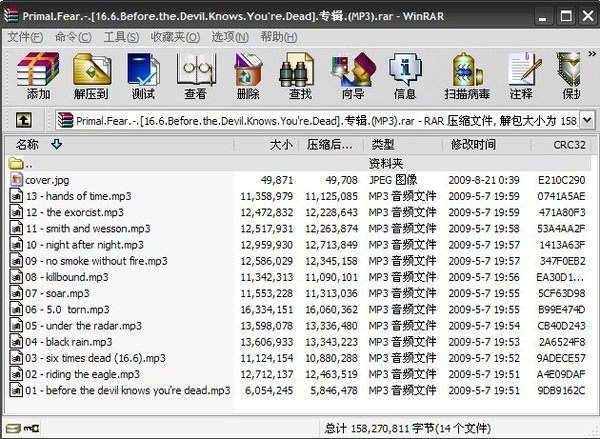Viewport: 600px width, 439px height.
Task: Go up one folder level button
Action: 24,121
